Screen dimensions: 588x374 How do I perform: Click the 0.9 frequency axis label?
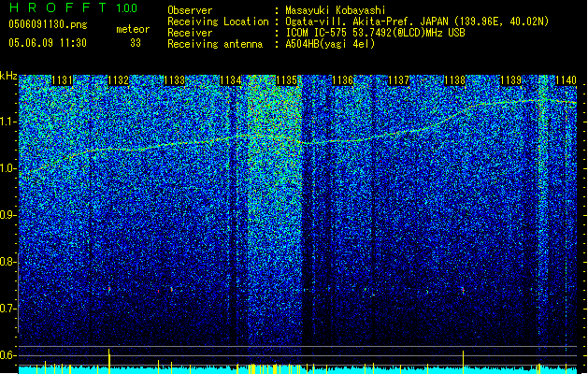8,215
